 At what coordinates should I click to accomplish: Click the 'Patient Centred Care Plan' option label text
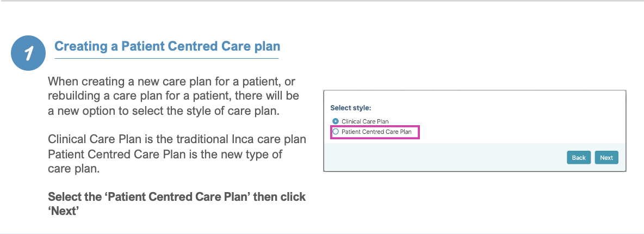coord(376,132)
